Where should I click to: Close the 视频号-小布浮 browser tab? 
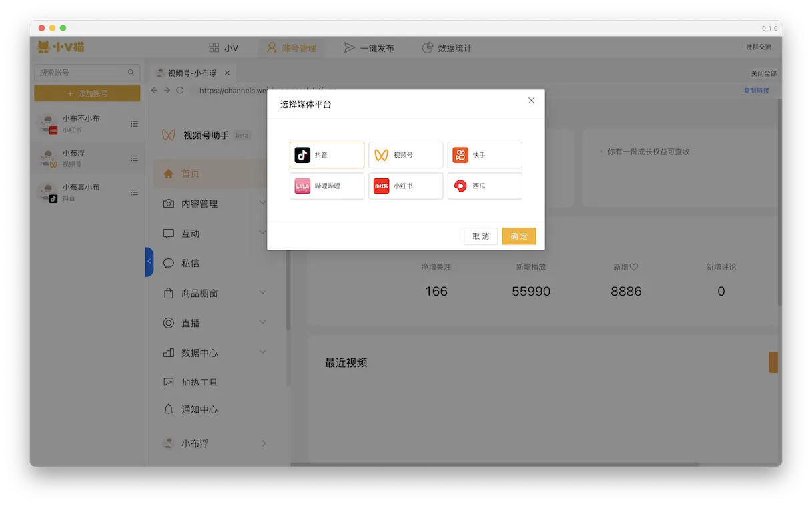coord(227,73)
